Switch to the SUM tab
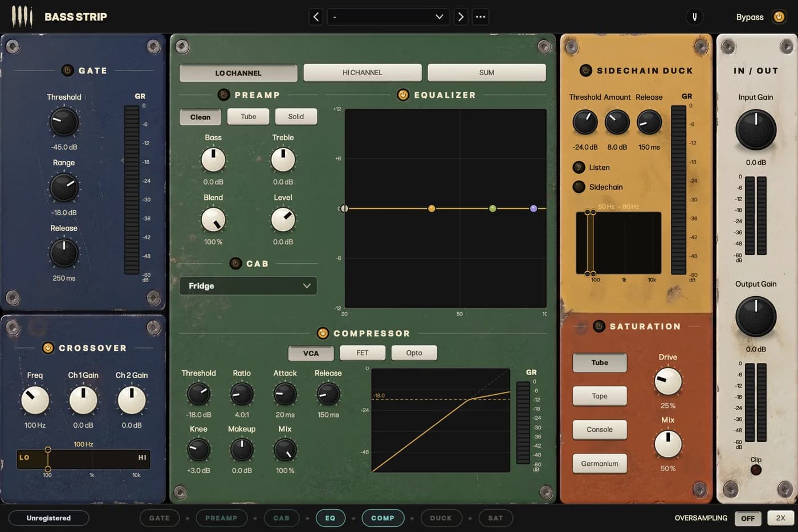 [487, 72]
